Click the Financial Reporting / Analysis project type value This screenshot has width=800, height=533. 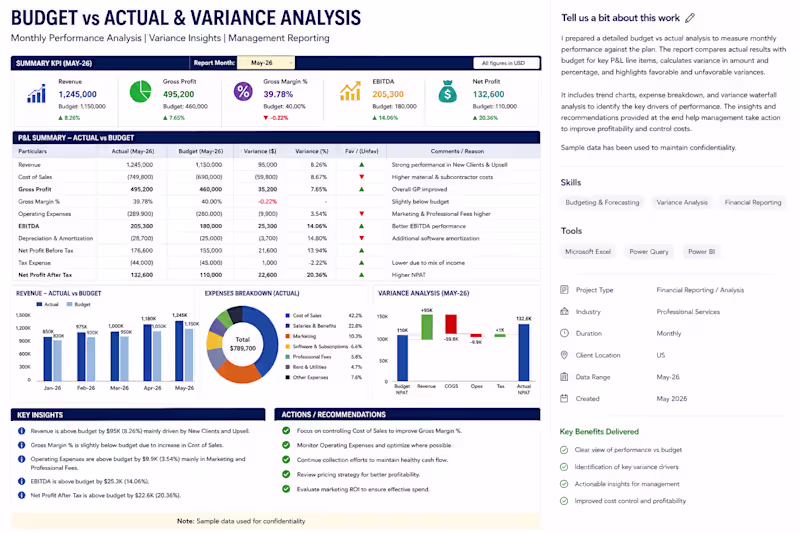[700, 290]
